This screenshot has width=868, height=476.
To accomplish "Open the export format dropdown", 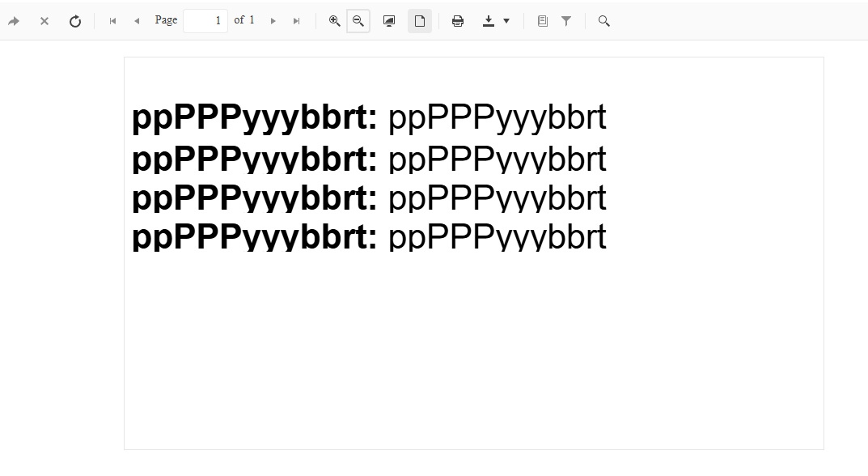I will click(508, 21).
